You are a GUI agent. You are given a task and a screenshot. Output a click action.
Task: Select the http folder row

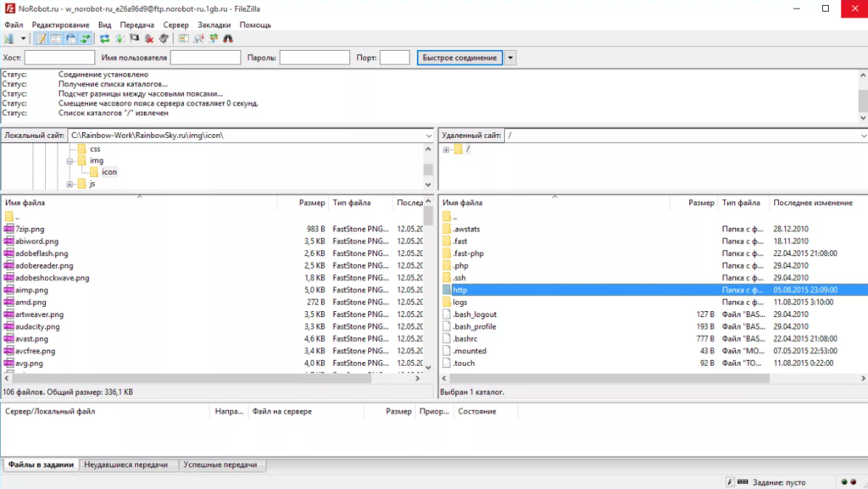tap(654, 290)
